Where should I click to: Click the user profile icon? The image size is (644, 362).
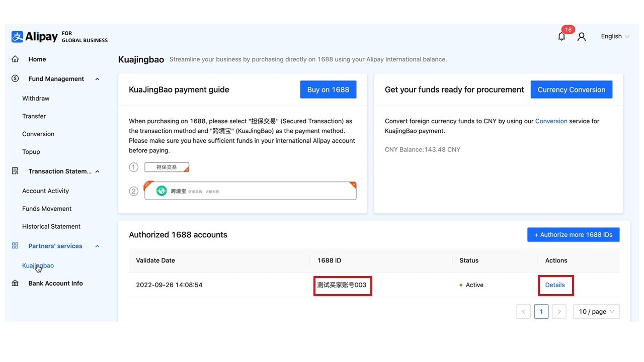point(582,37)
